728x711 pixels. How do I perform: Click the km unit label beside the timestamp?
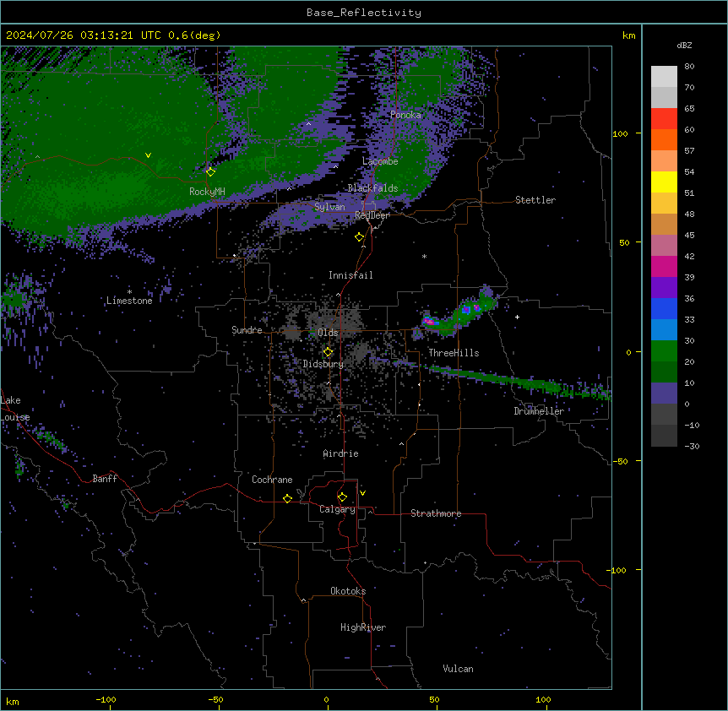click(629, 35)
